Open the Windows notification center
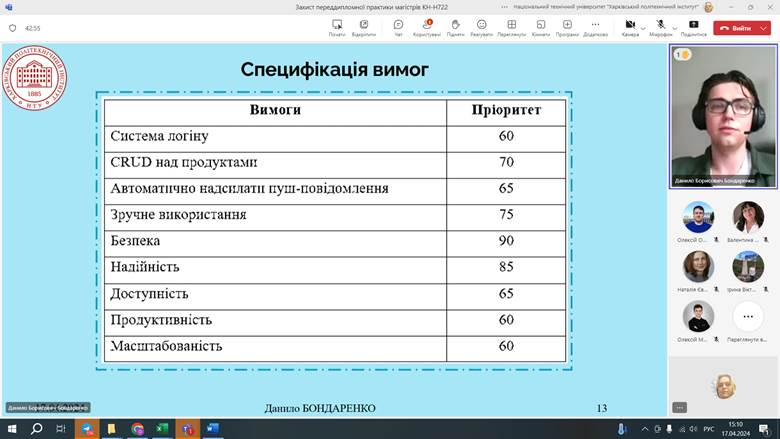 coord(765,429)
